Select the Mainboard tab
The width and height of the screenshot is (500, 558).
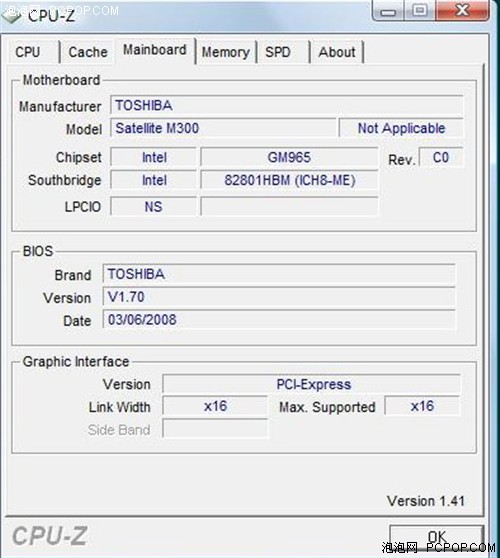click(x=155, y=50)
